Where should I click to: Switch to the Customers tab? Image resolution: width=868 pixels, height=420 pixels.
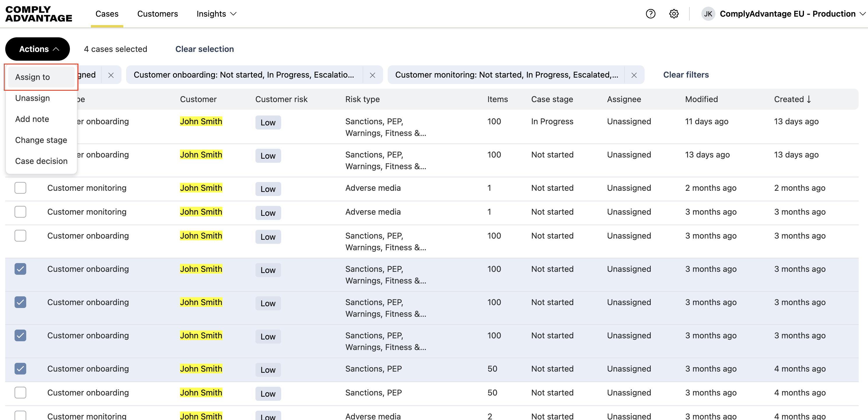coord(157,14)
